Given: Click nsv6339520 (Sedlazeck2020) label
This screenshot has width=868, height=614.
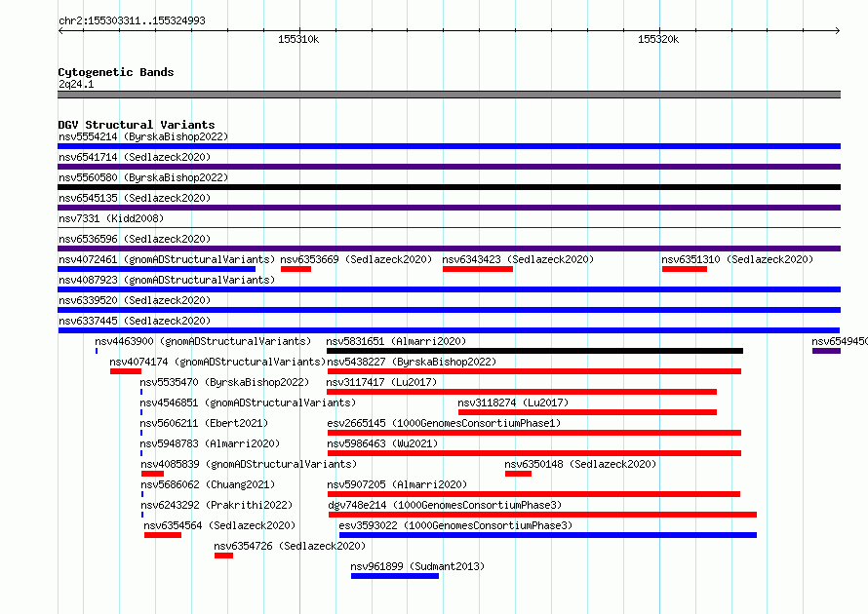Looking at the screenshot, I should 135,300.
